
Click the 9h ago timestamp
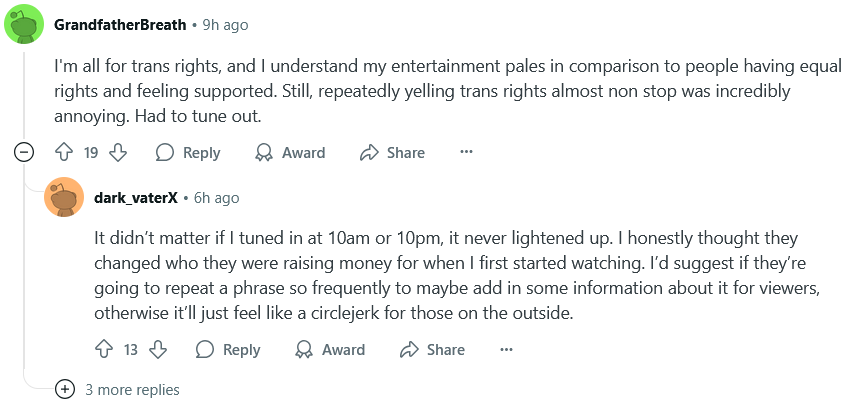(x=225, y=25)
